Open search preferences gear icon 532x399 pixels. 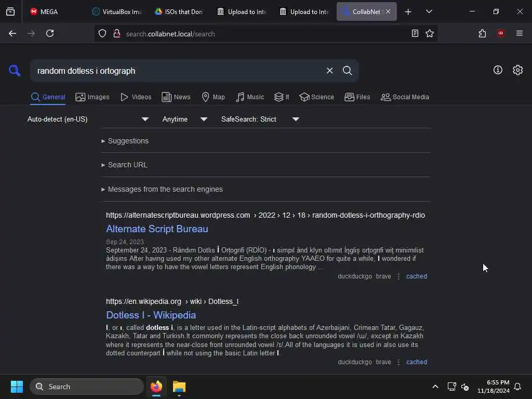tap(518, 70)
